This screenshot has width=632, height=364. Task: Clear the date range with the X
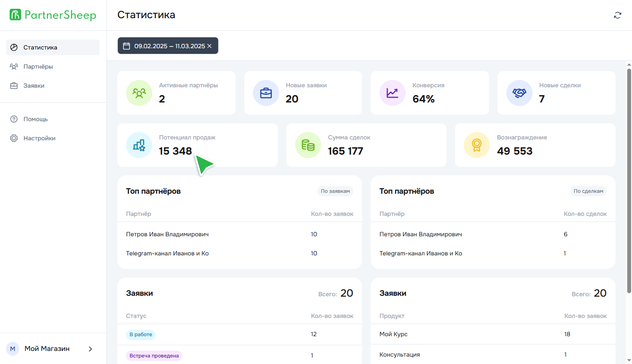pyautogui.click(x=210, y=46)
